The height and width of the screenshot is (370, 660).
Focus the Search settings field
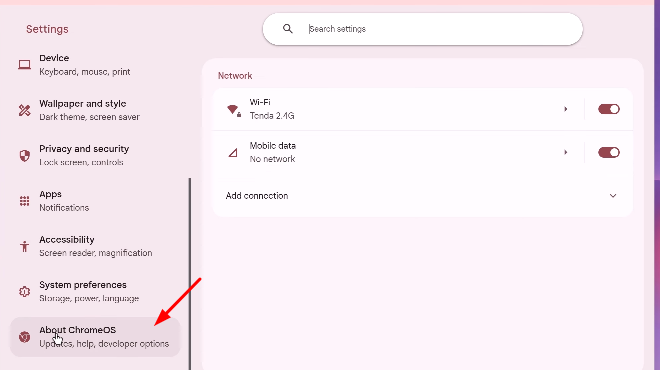pyautogui.click(x=423, y=29)
